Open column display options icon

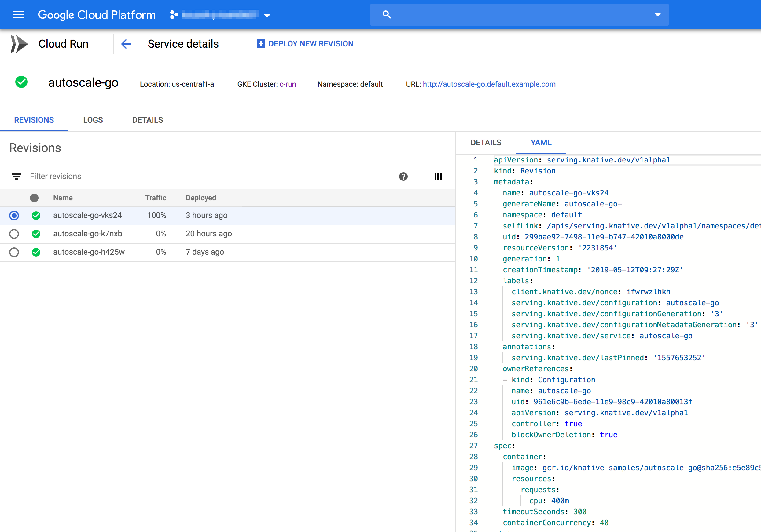click(x=438, y=177)
